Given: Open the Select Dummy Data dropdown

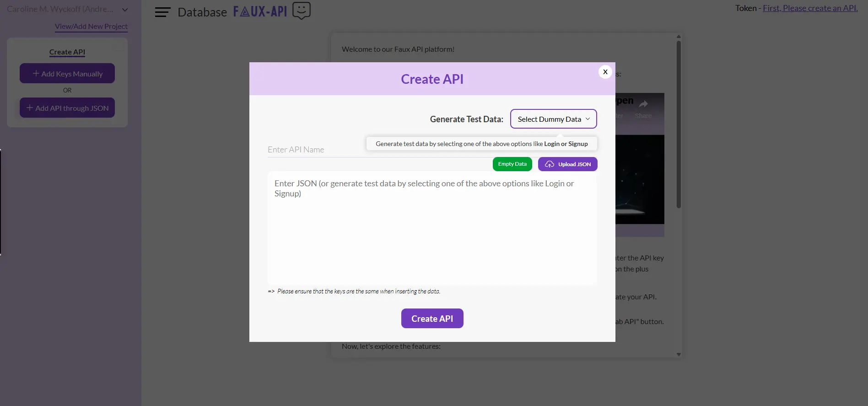Looking at the screenshot, I should point(553,119).
